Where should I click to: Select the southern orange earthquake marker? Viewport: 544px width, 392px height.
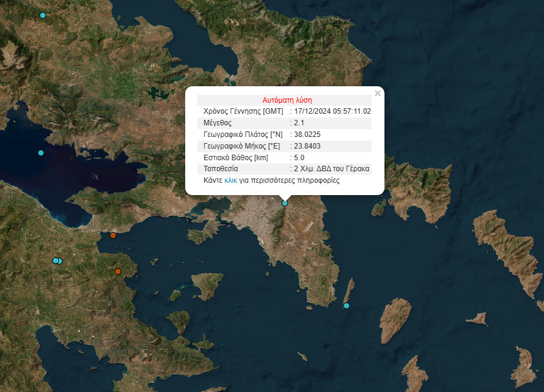(118, 271)
